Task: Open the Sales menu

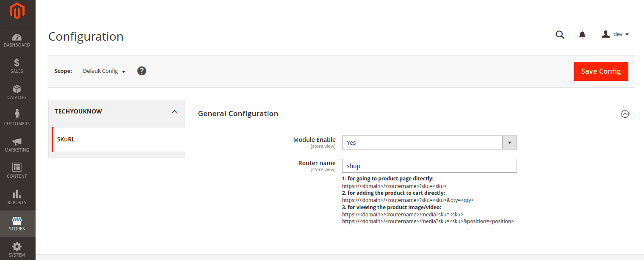Action: [17, 66]
